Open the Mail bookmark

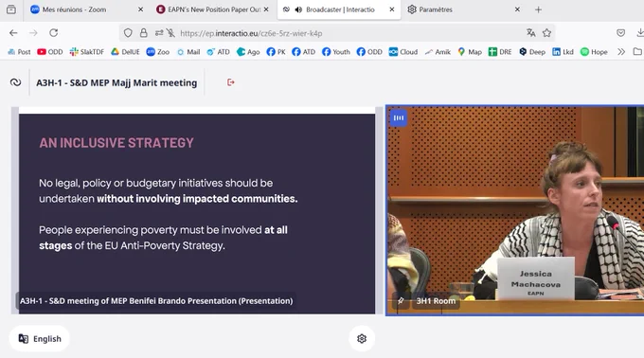click(x=188, y=52)
